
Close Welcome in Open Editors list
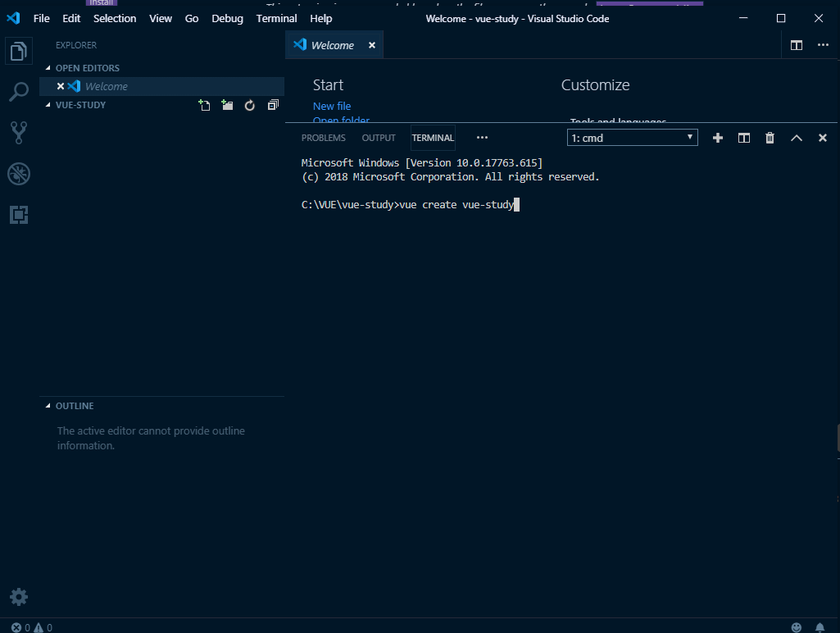pos(61,86)
